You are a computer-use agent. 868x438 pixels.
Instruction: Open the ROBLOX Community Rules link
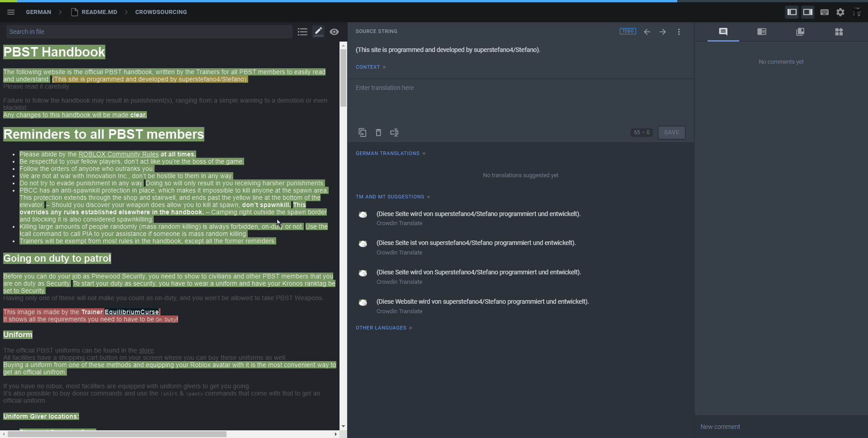pyautogui.click(x=118, y=154)
